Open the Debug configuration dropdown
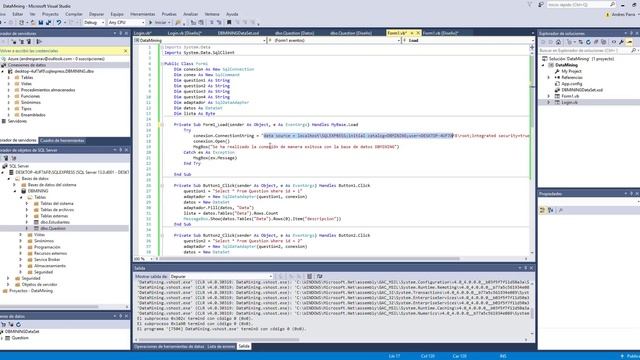 94,22
